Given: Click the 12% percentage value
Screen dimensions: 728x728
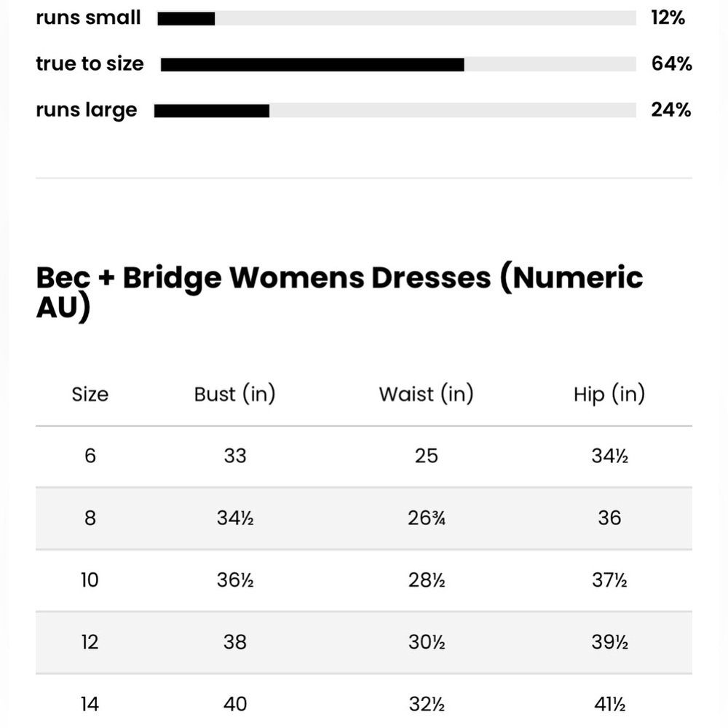Looking at the screenshot, I should pos(668,17).
